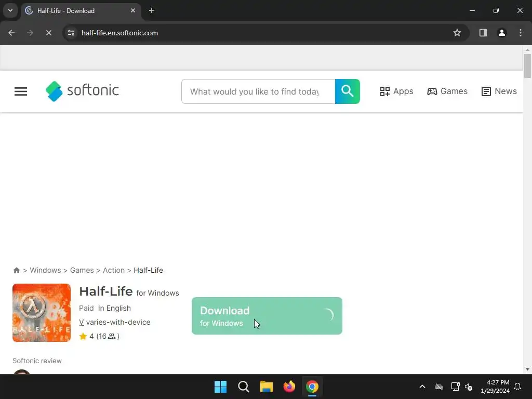
Task: Click the star rating icon
Action: click(83, 336)
